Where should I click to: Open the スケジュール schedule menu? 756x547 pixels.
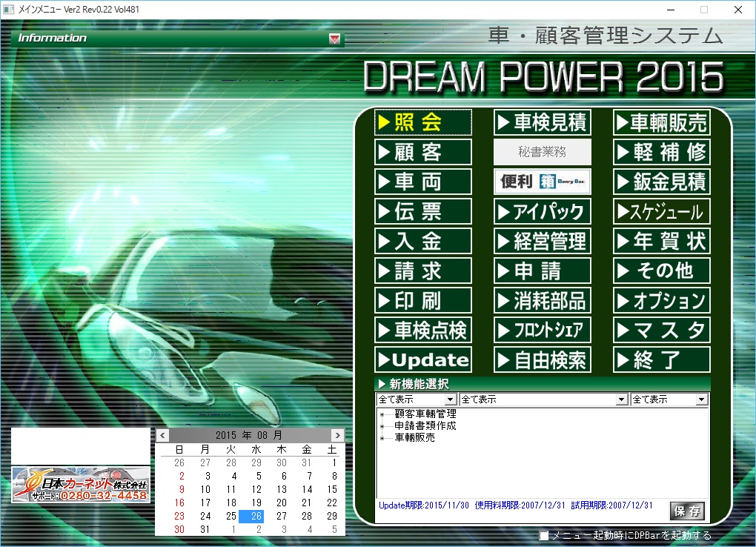(x=661, y=211)
